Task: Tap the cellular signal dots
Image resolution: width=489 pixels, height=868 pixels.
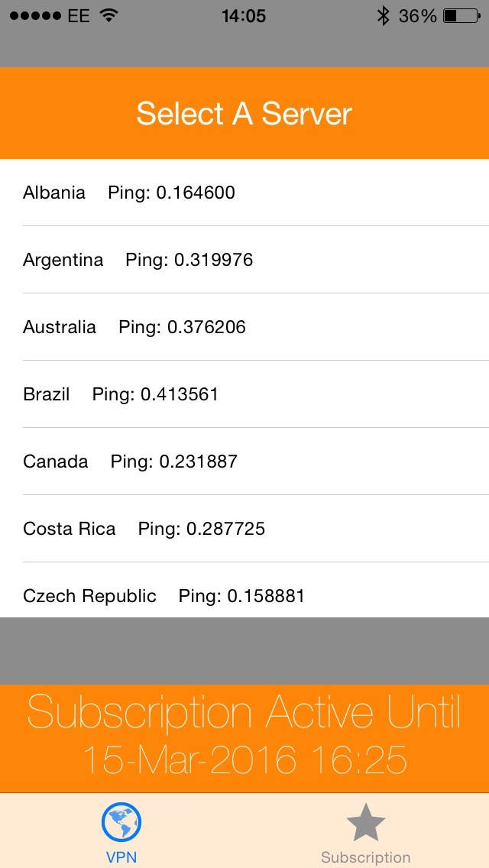Action: [34, 16]
